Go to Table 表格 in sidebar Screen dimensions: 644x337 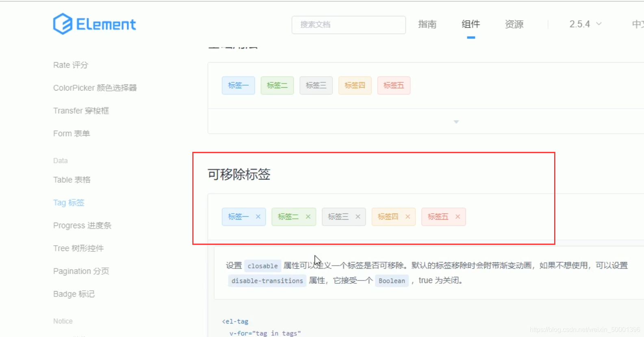click(72, 180)
